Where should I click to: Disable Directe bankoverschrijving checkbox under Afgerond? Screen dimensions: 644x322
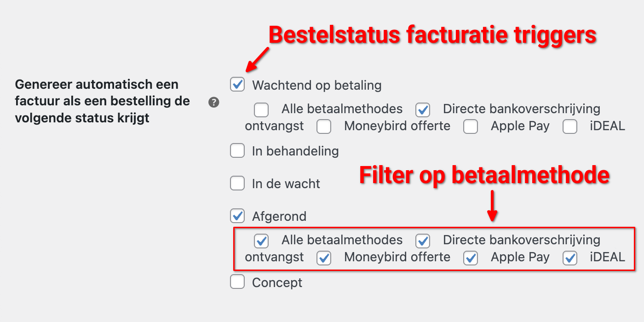point(423,241)
